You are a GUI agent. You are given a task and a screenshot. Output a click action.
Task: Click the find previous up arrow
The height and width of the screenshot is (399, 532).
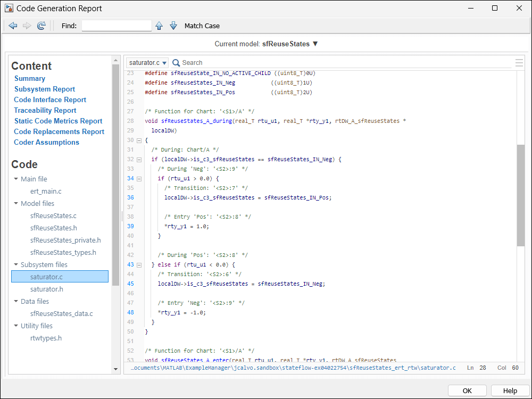pos(159,26)
